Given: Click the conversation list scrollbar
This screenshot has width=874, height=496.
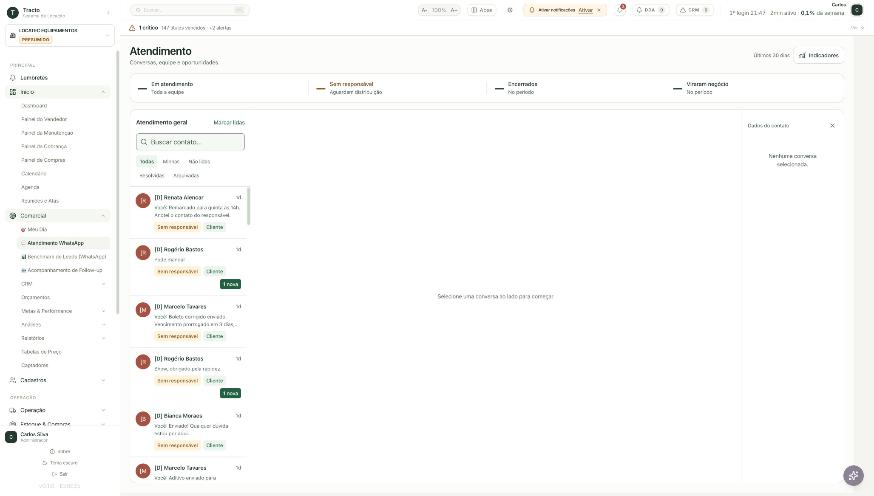Looking at the screenshot, I should click(x=248, y=206).
